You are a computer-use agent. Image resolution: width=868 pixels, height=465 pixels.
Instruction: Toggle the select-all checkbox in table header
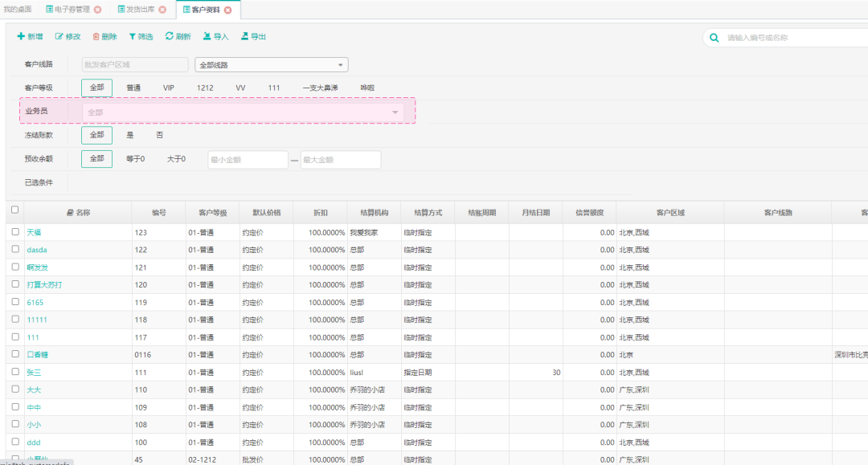(14, 210)
